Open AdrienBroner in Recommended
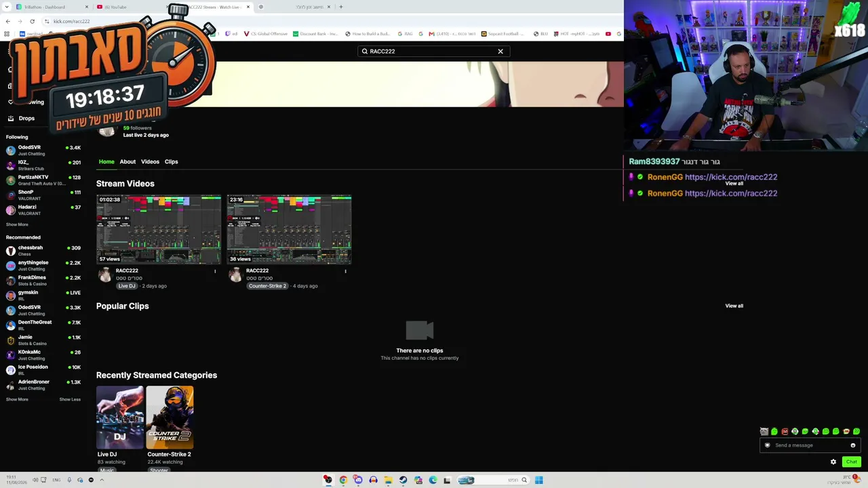 43,385
